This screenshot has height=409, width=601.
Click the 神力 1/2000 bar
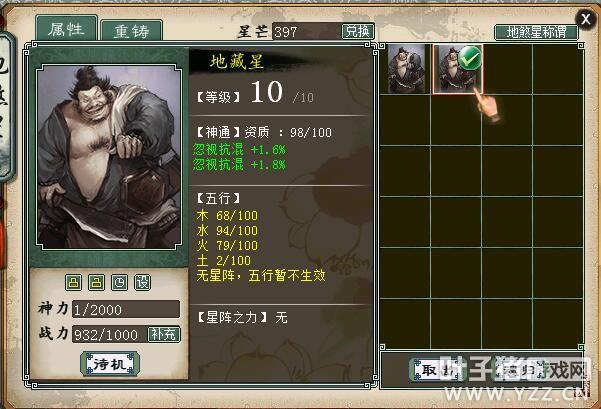[x=126, y=309]
